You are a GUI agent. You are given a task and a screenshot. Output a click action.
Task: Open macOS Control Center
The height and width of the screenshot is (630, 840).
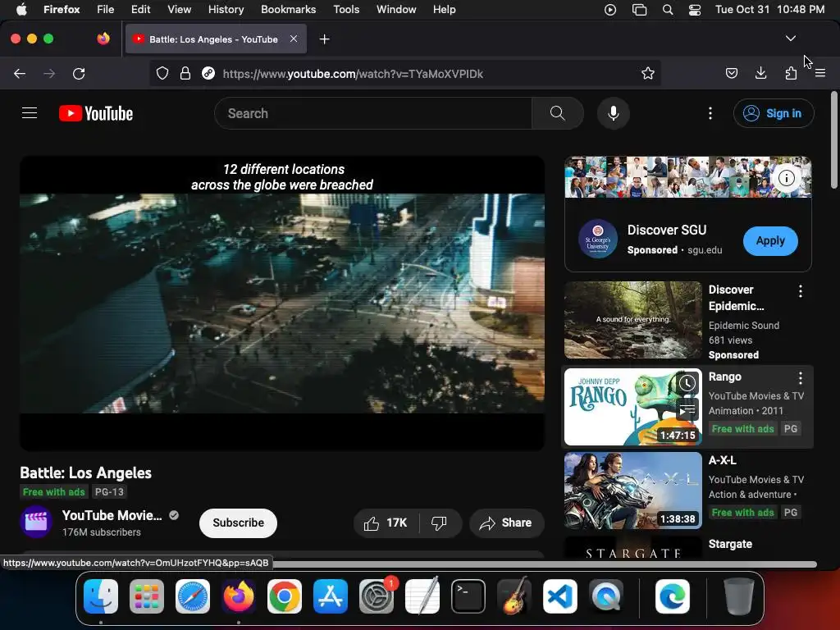tap(694, 10)
